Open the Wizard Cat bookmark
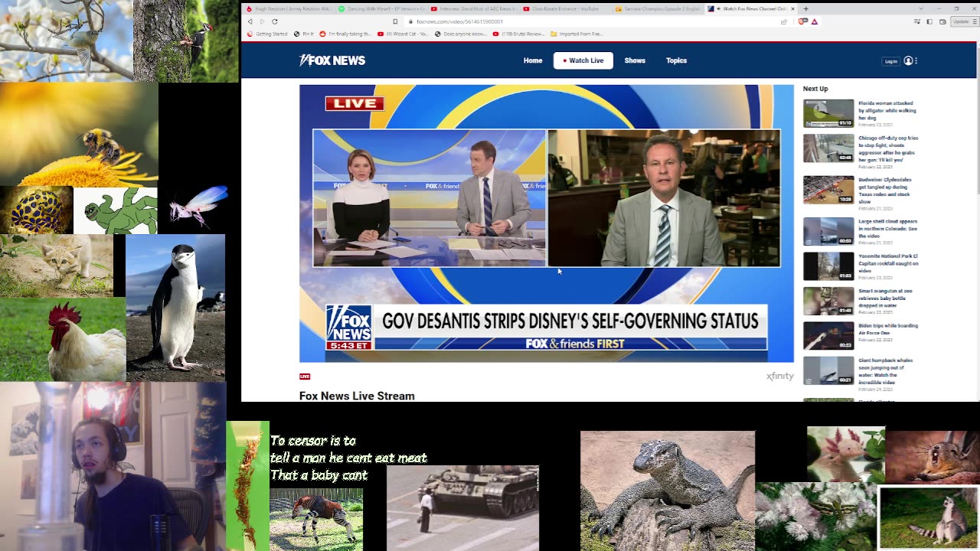 pyautogui.click(x=401, y=34)
